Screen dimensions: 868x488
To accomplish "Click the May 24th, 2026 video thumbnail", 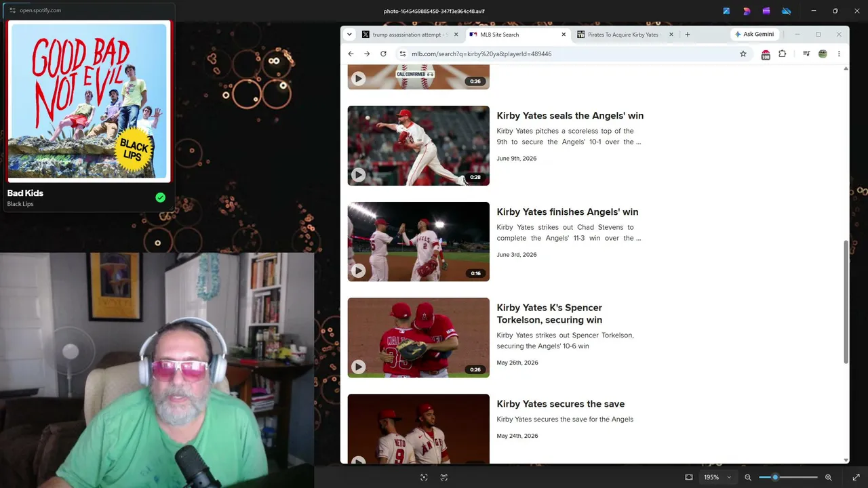I will point(418,428).
